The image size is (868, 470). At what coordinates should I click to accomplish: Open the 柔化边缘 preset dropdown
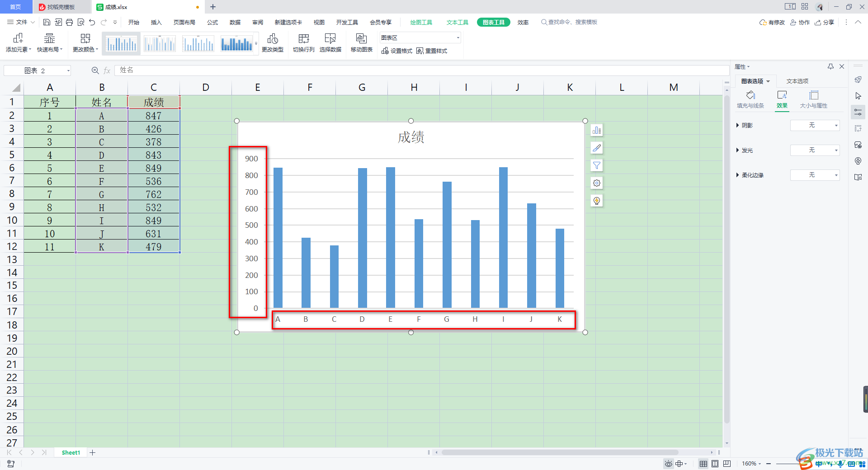(815, 175)
